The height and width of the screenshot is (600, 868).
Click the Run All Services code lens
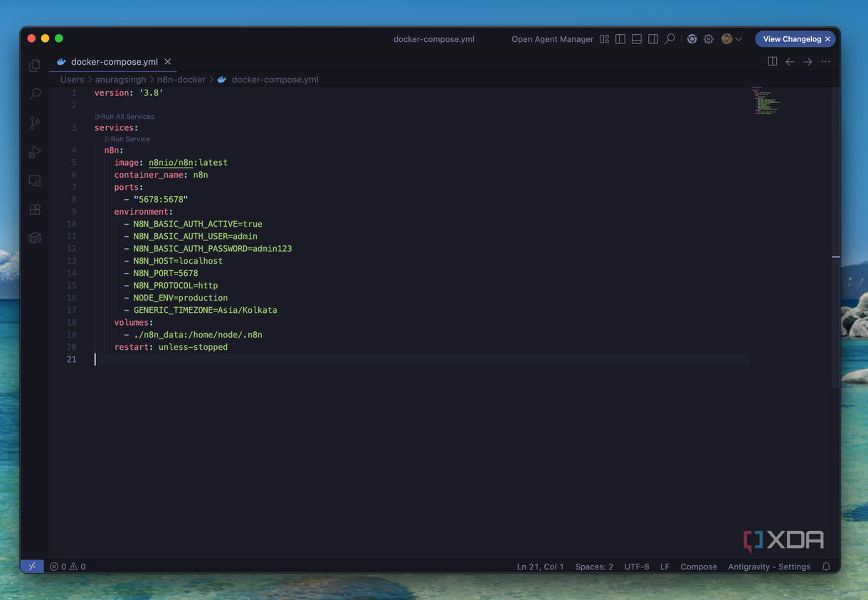125,117
